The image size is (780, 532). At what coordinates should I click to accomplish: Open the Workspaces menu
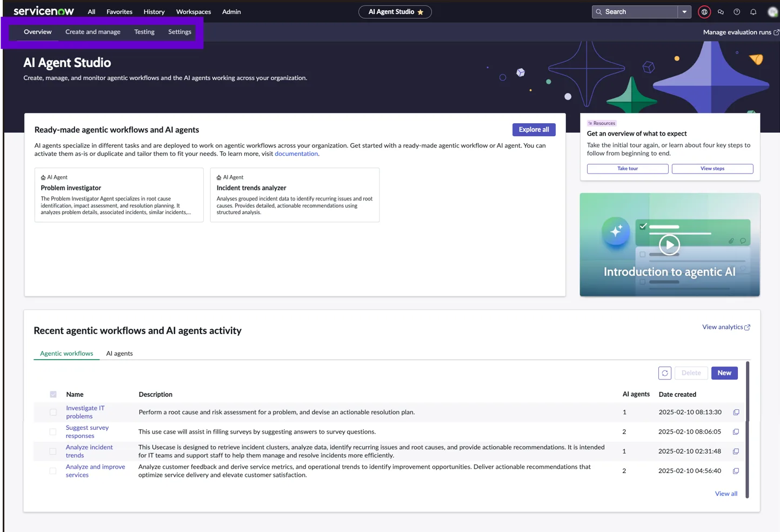pyautogui.click(x=194, y=12)
